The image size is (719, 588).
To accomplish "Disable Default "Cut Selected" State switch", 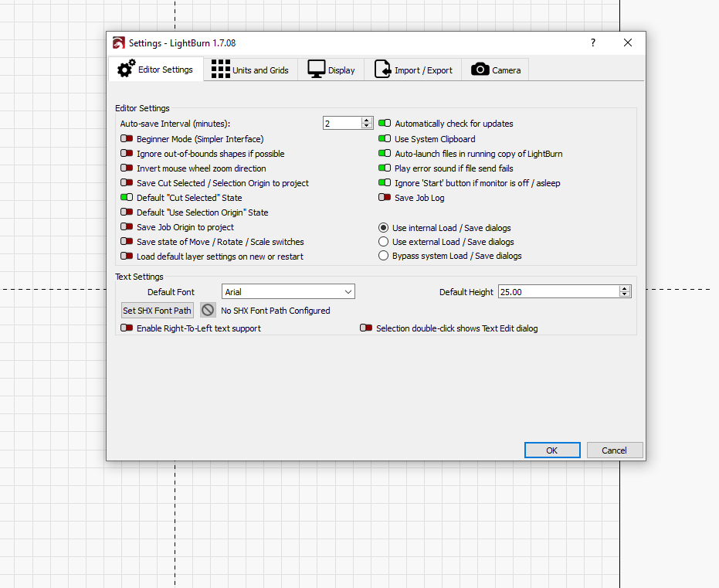I will click(x=127, y=197).
